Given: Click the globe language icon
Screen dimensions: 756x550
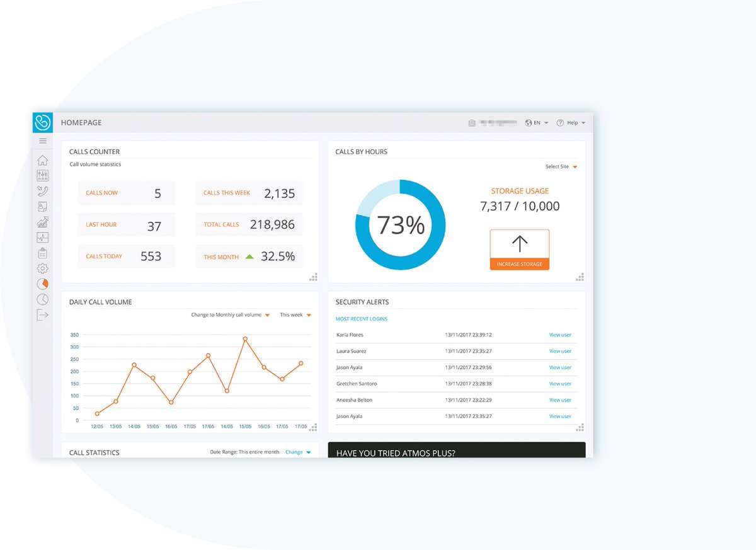Looking at the screenshot, I should (x=529, y=123).
